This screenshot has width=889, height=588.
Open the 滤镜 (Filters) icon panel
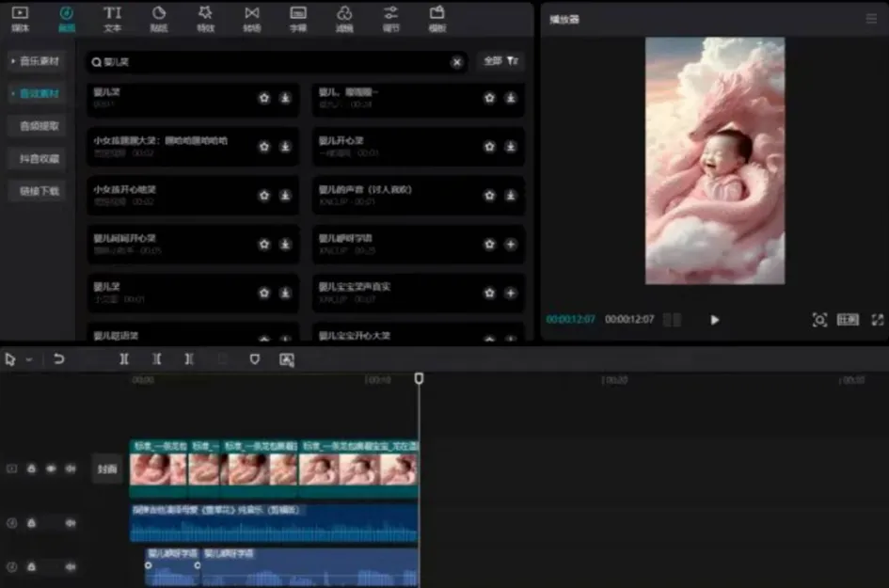(x=344, y=18)
